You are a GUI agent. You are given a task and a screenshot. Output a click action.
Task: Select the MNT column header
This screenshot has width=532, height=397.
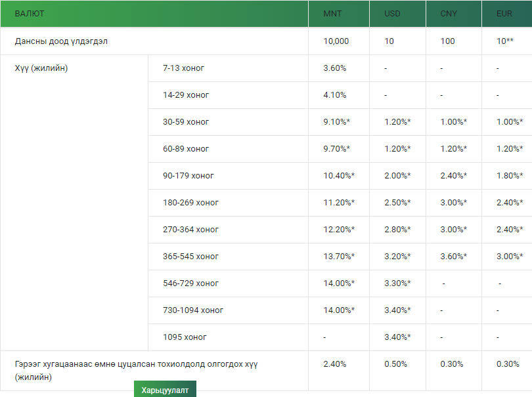tap(339, 14)
